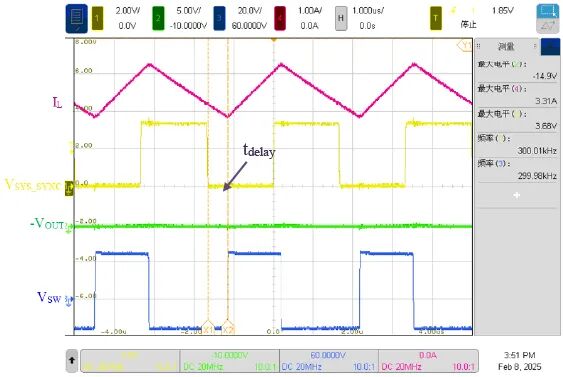Click the 0.0V channel 1 offset value

(x=127, y=26)
